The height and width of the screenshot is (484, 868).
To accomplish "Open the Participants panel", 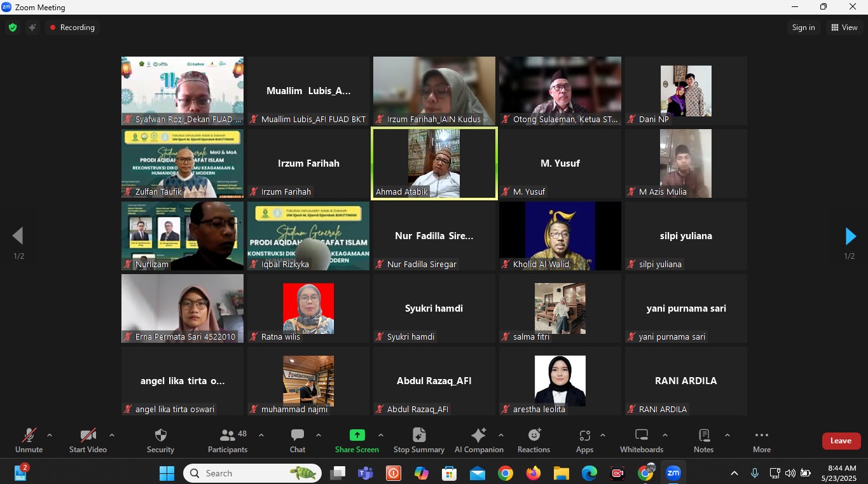I will tap(228, 440).
